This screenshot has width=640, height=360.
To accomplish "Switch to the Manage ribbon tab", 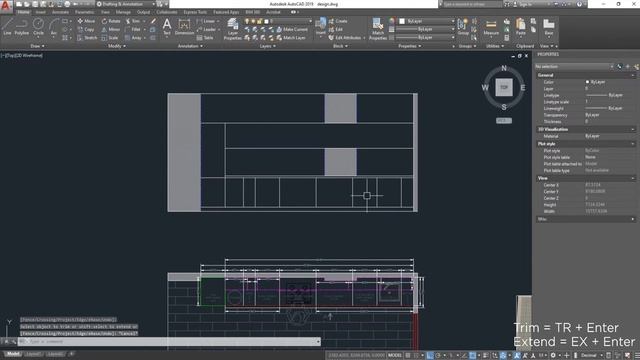I will 123,12.
